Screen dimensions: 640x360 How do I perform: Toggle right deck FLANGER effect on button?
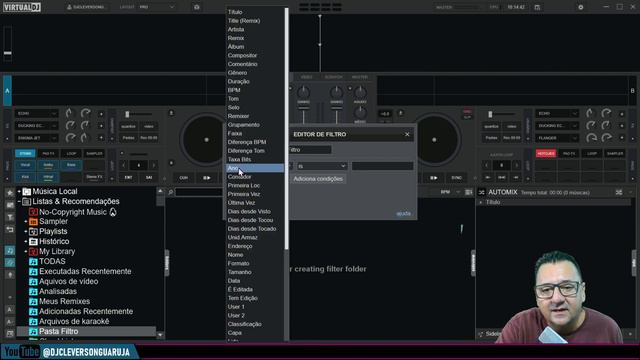(x=622, y=138)
